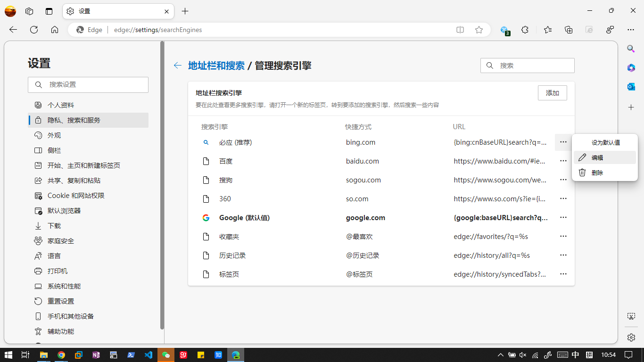Open 下载 settings section
The width and height of the screenshot is (644, 362).
88,226
